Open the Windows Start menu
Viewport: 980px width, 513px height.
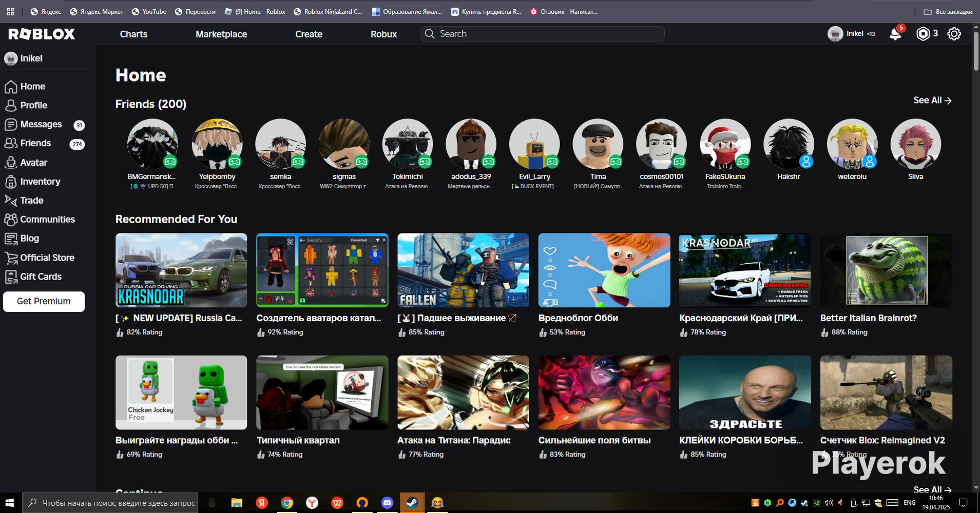[10, 503]
